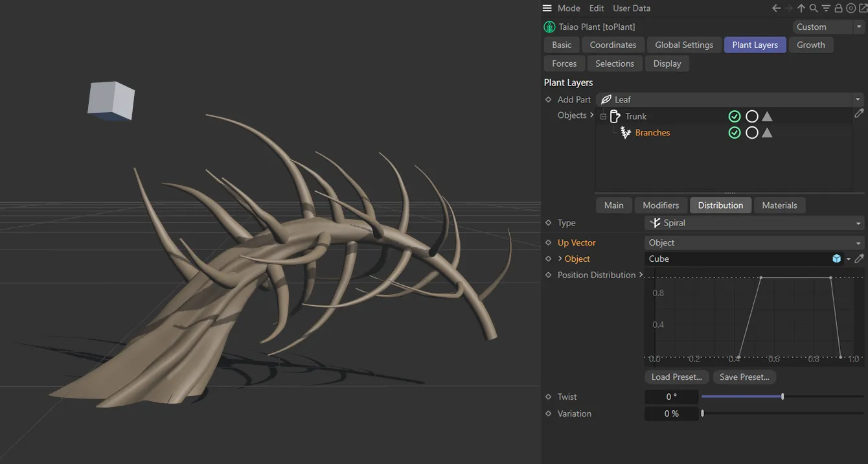Image resolution: width=868 pixels, height=464 pixels.
Task: Open the Up Vector dropdown
Action: 858,242
